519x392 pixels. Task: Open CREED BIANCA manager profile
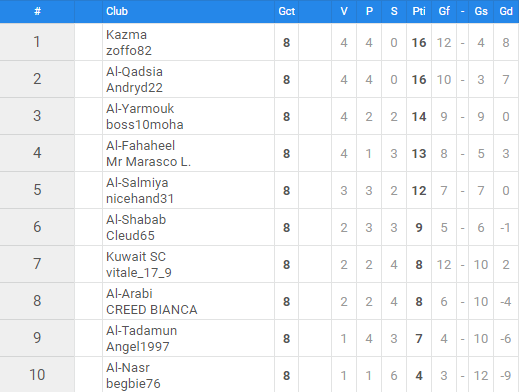pyautogui.click(x=152, y=310)
